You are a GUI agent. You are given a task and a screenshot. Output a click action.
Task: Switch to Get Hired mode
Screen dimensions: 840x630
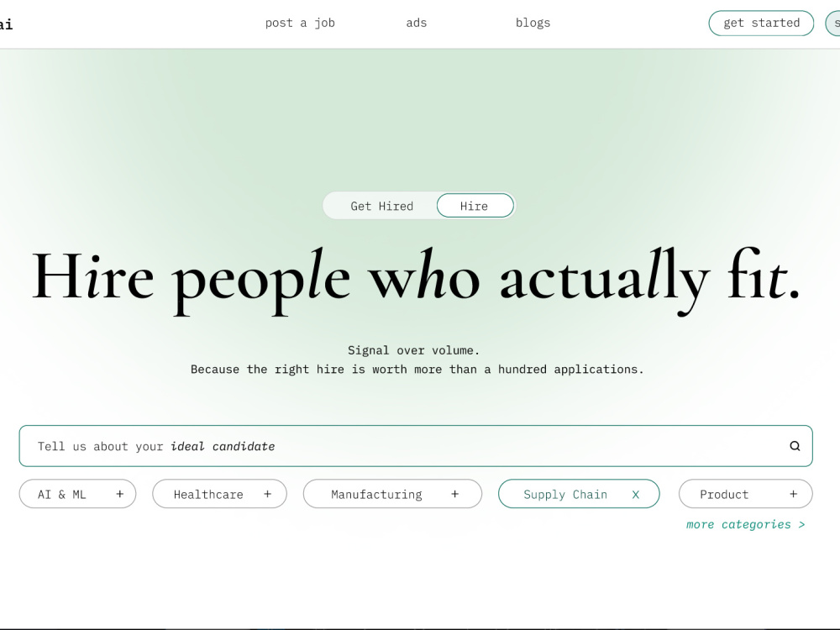pos(382,207)
